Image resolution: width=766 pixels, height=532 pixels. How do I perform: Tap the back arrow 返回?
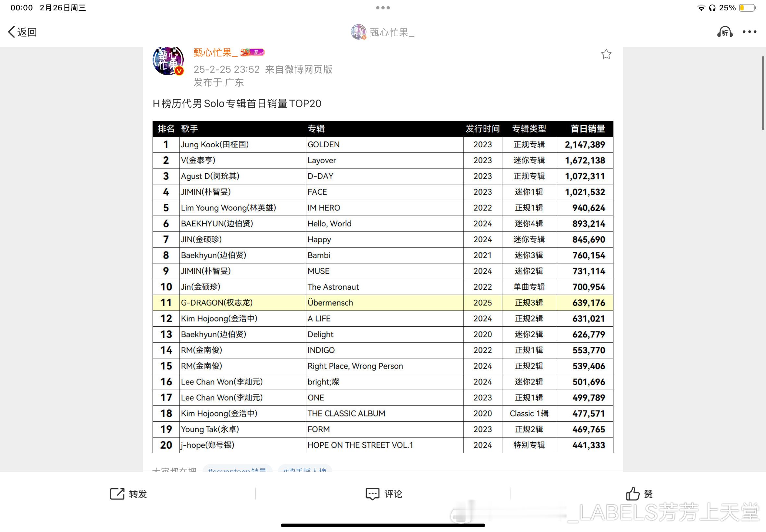click(x=22, y=32)
